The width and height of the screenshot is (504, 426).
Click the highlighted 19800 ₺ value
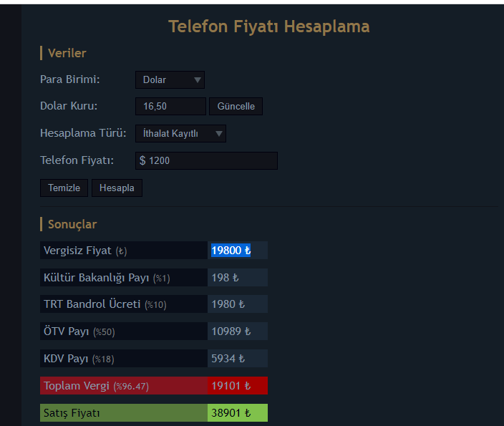(x=231, y=250)
